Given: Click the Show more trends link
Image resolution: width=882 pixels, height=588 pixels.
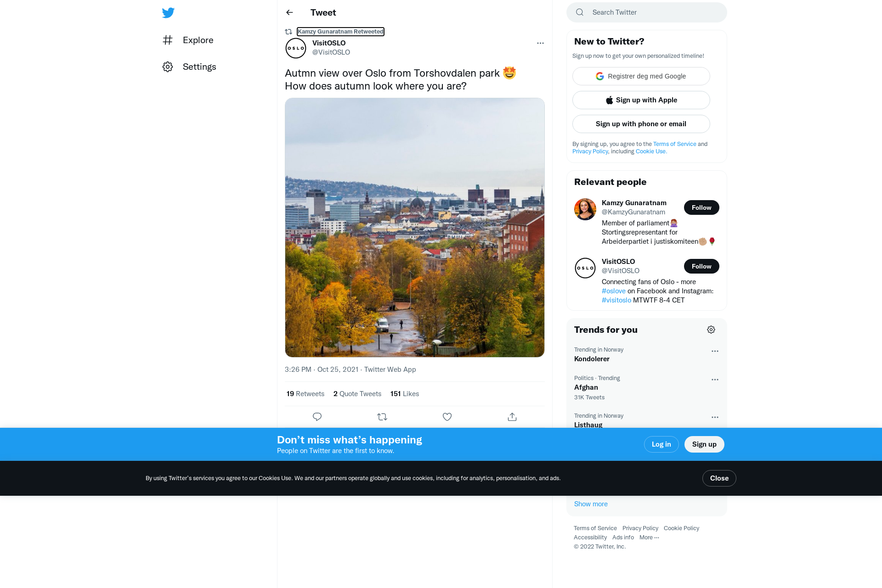Looking at the screenshot, I should click(591, 504).
